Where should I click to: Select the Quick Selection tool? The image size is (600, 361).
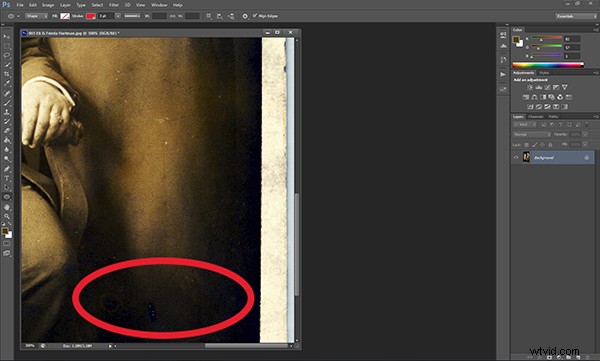(7, 65)
